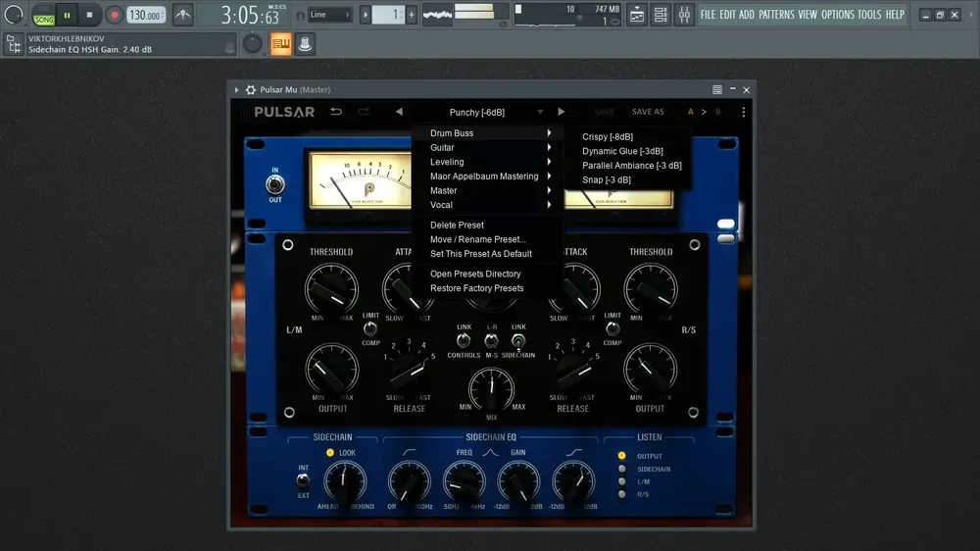Stop playback with the stop button
980x551 pixels.
(89, 15)
